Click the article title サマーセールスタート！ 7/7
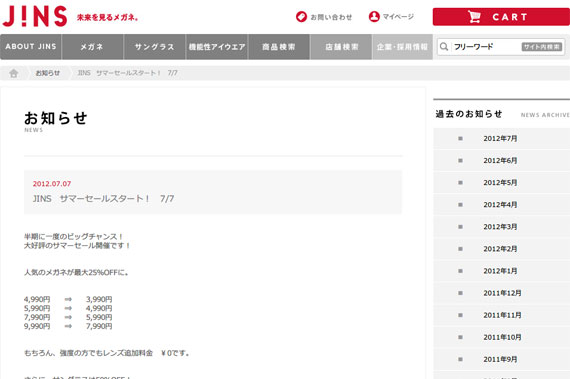This screenshot has width=570, height=379. [x=103, y=199]
